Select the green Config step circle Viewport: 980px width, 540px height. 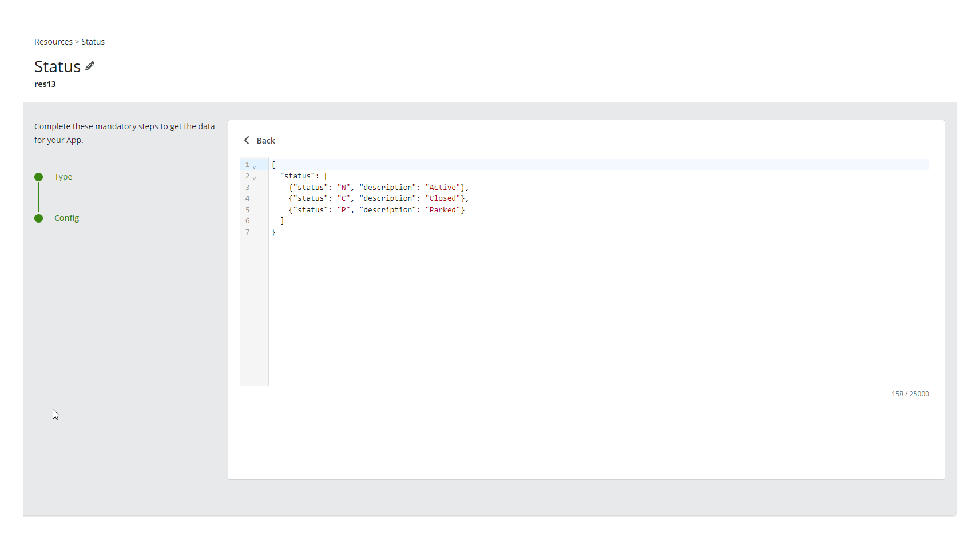coord(38,218)
